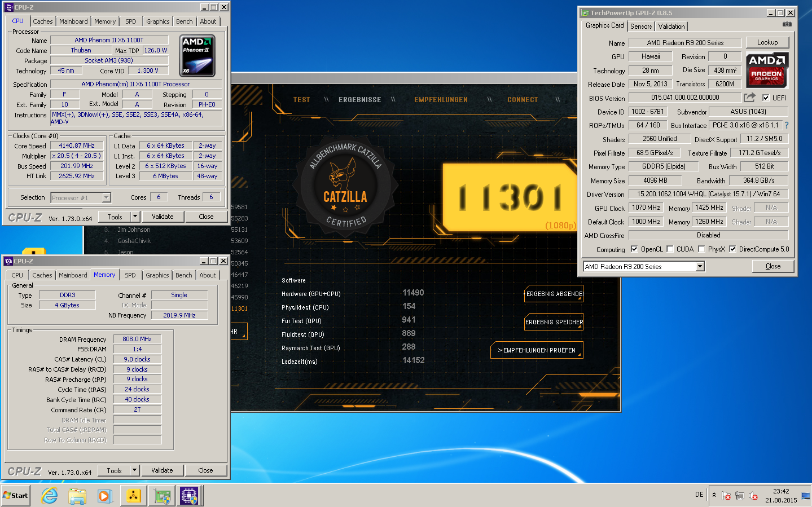
Task: Click the CPU-Z purple chip taskbar icon
Action: coord(189,496)
